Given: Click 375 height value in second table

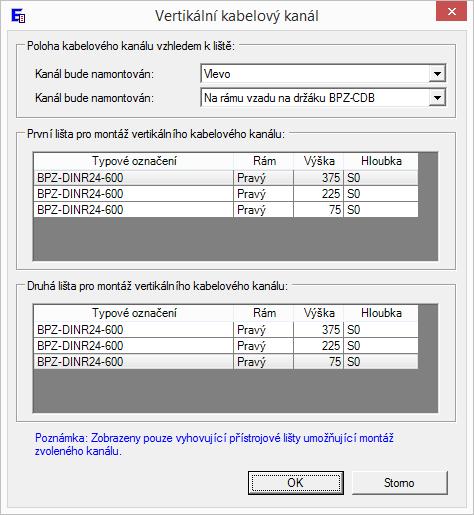Looking at the screenshot, I should click(318, 330).
